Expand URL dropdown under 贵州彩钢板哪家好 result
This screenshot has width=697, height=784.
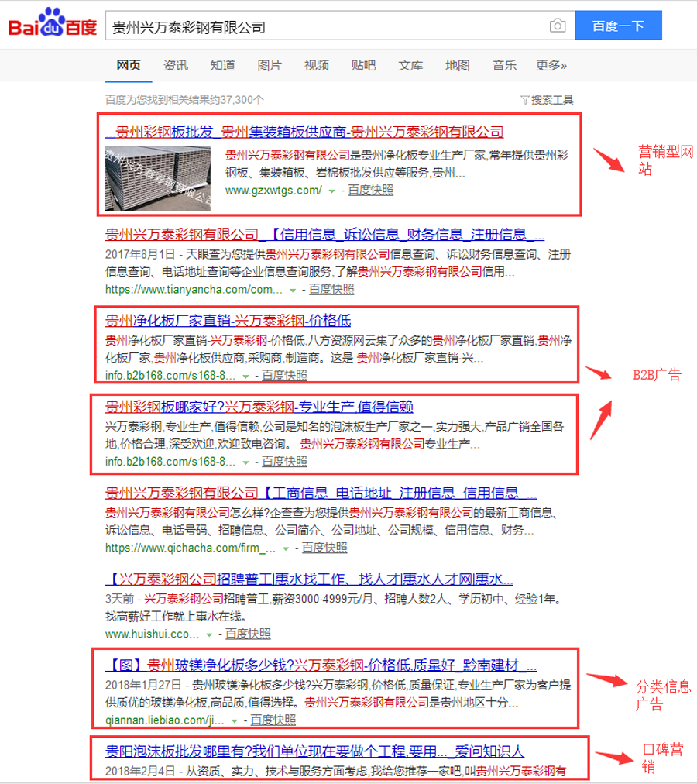tap(245, 462)
